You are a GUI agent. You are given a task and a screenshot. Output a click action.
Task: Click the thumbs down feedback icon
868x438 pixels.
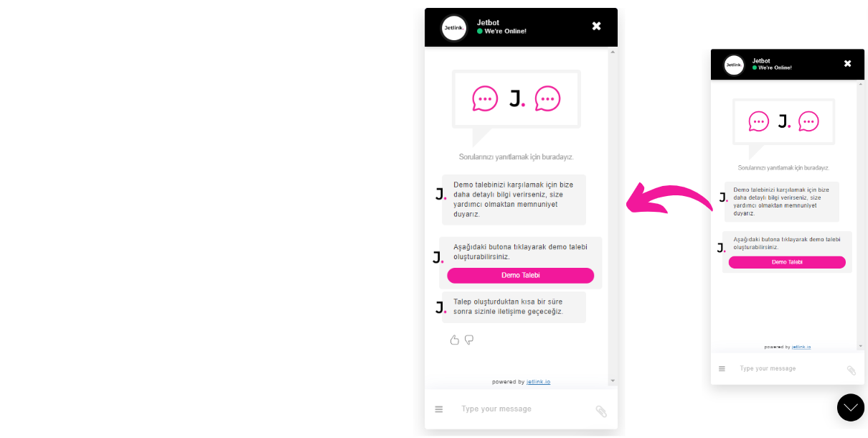469,340
